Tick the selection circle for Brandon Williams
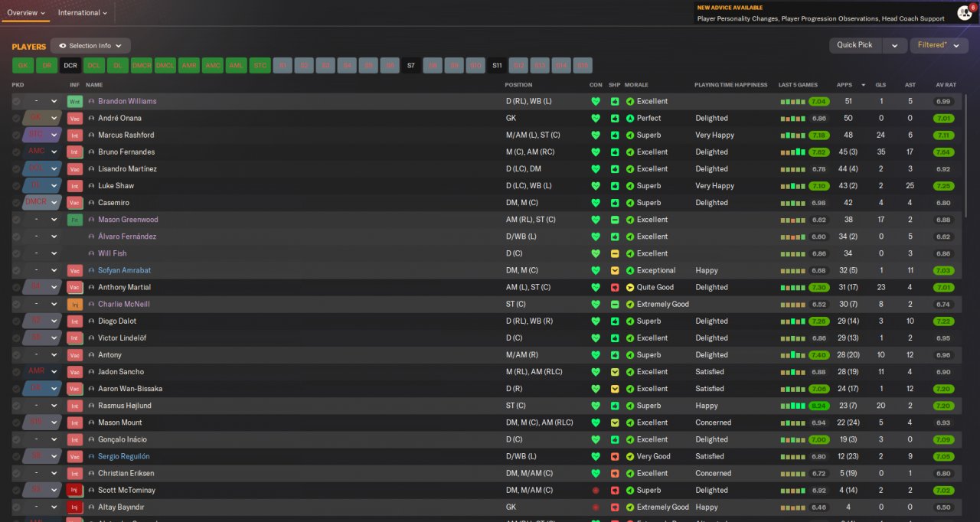This screenshot has width=980, height=522. click(x=16, y=102)
